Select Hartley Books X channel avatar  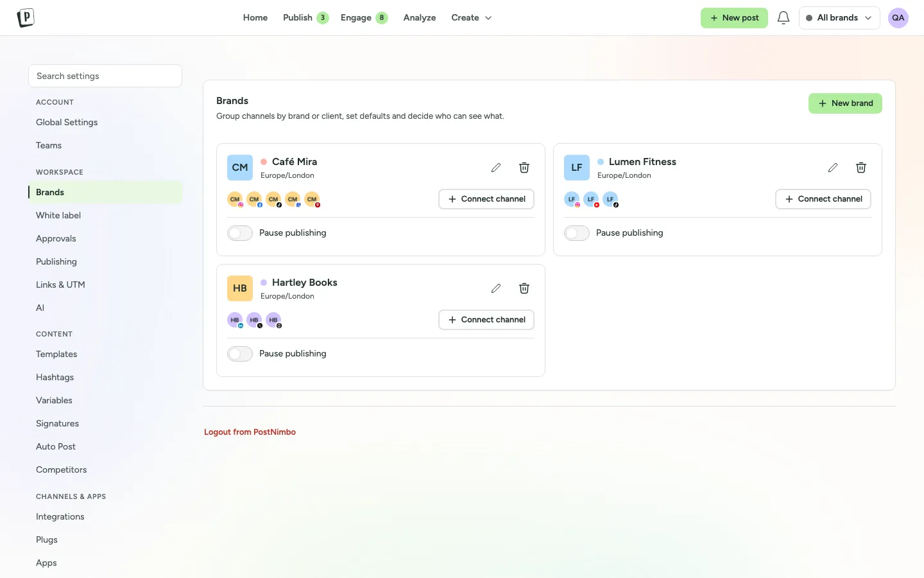[255, 320]
